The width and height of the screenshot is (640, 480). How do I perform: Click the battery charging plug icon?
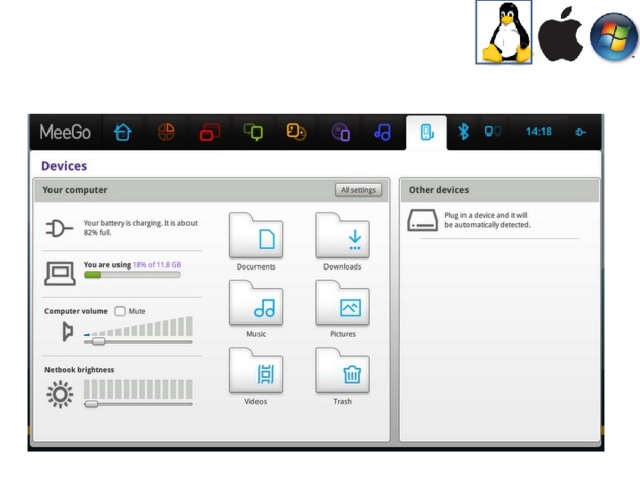pyautogui.click(x=59, y=228)
